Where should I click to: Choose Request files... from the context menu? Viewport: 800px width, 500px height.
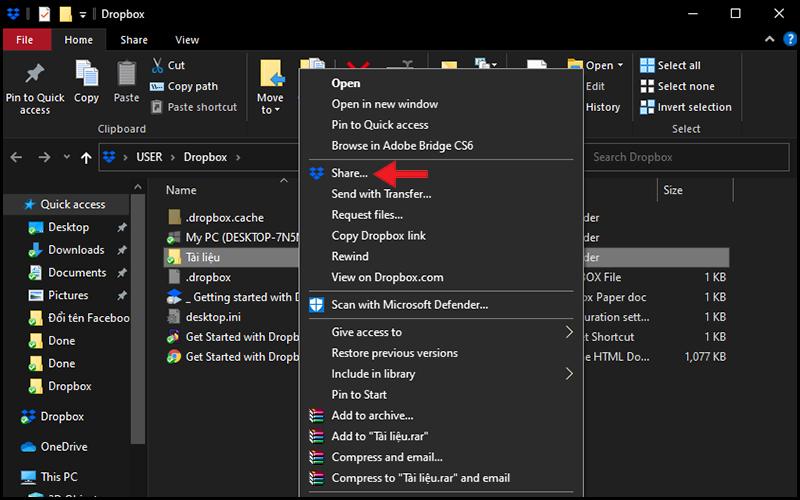pos(367,215)
